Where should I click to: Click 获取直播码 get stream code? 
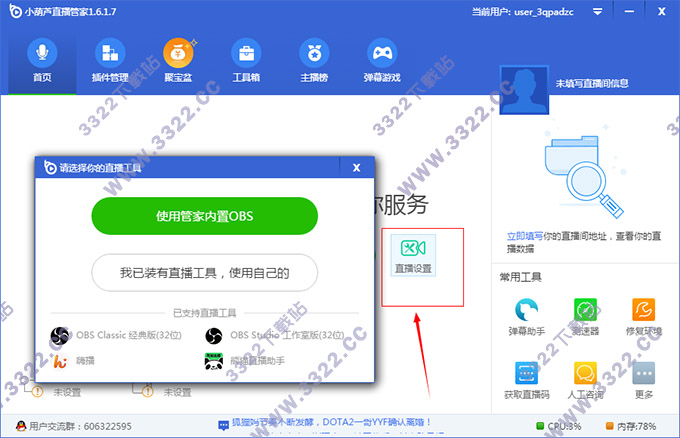pos(527,380)
